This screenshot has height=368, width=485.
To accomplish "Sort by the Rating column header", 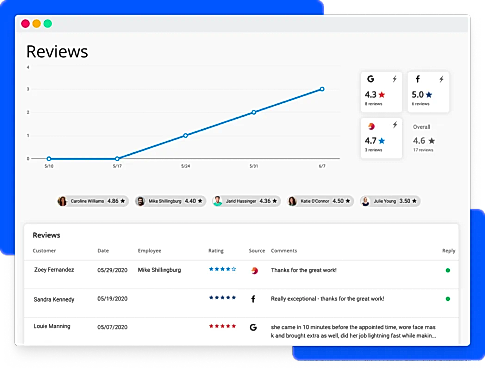I will (x=216, y=251).
